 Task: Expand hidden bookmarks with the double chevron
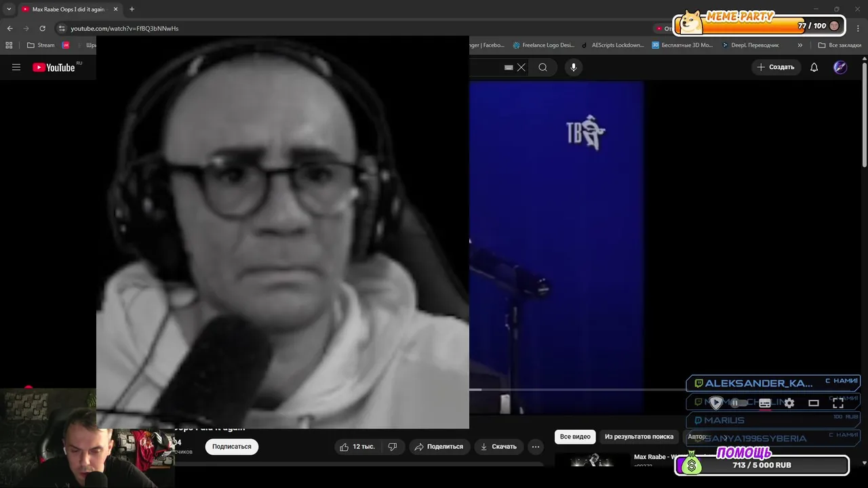[800, 45]
